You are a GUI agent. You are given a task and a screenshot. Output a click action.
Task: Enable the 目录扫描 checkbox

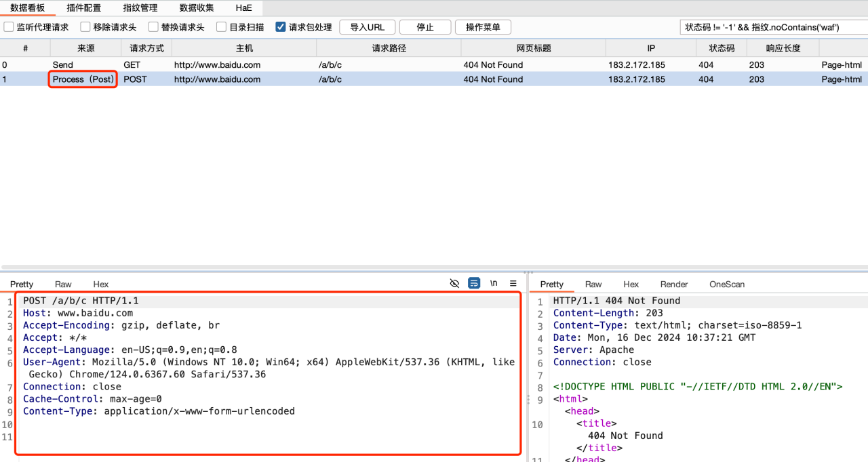click(x=222, y=27)
